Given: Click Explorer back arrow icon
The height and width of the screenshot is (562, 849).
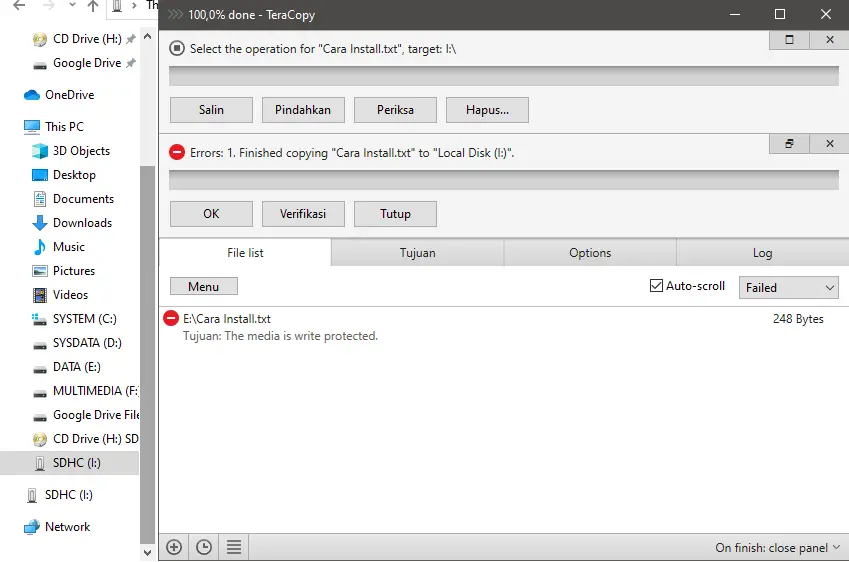Looking at the screenshot, I should [x=19, y=5].
